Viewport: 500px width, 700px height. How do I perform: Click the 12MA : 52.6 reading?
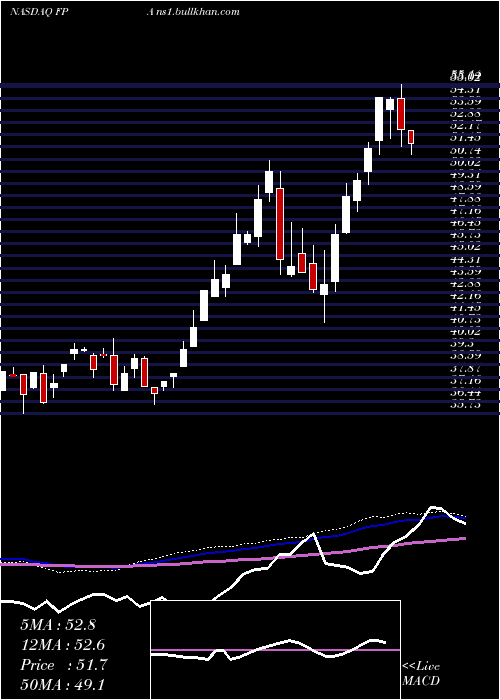[x=62, y=645]
